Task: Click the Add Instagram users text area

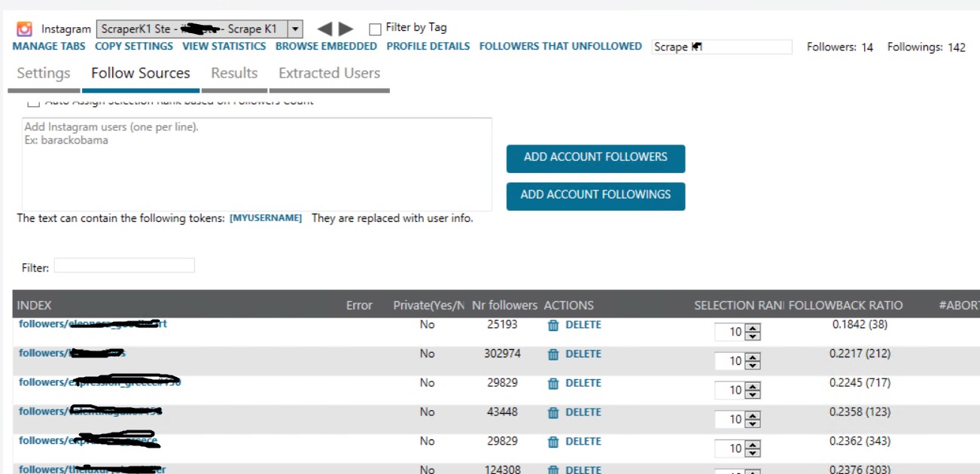Action: (257, 164)
